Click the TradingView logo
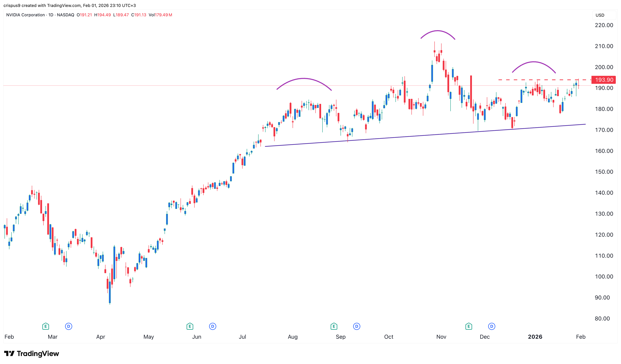 point(32,354)
